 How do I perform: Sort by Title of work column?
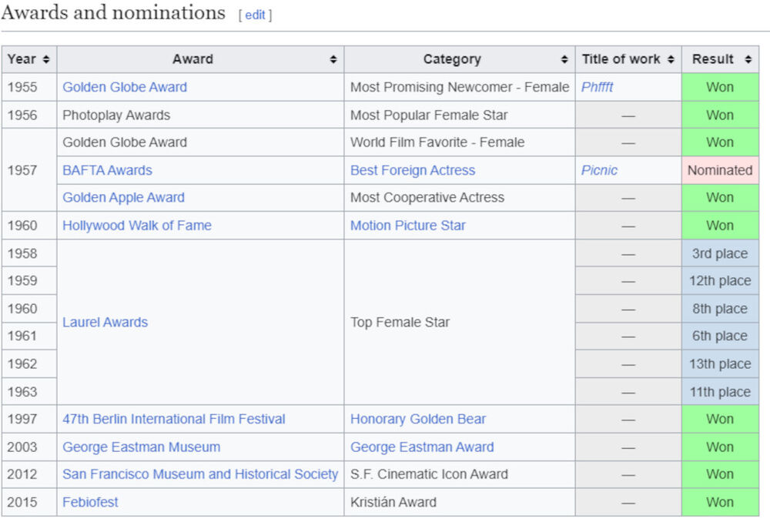click(x=671, y=59)
